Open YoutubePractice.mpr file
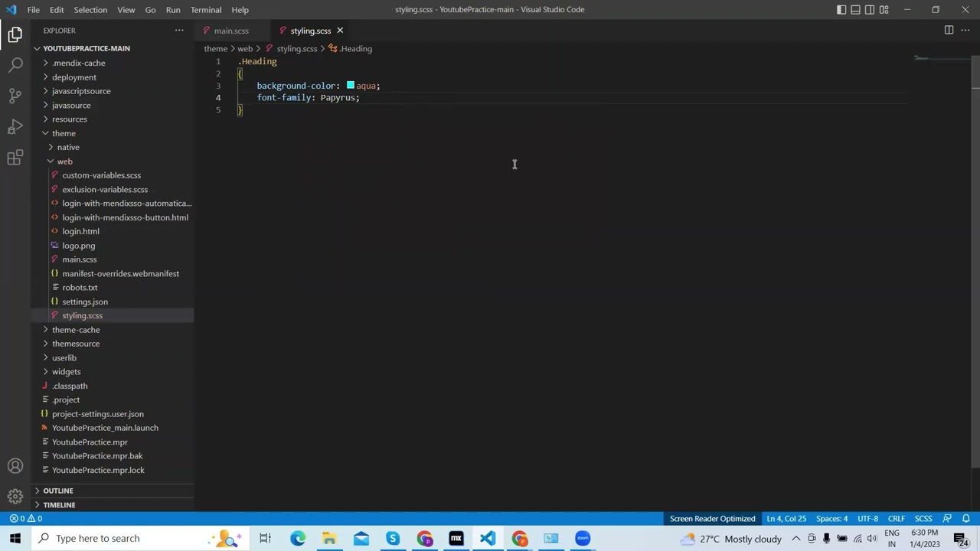Viewport: 980px width, 551px height. click(90, 442)
